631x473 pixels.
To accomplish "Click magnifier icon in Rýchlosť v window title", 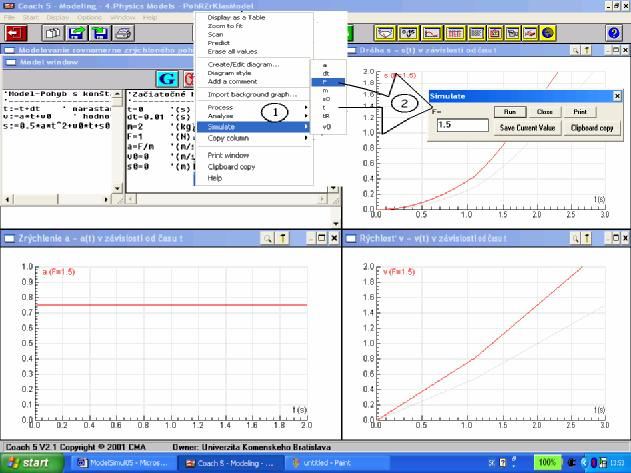I will 576,239.
